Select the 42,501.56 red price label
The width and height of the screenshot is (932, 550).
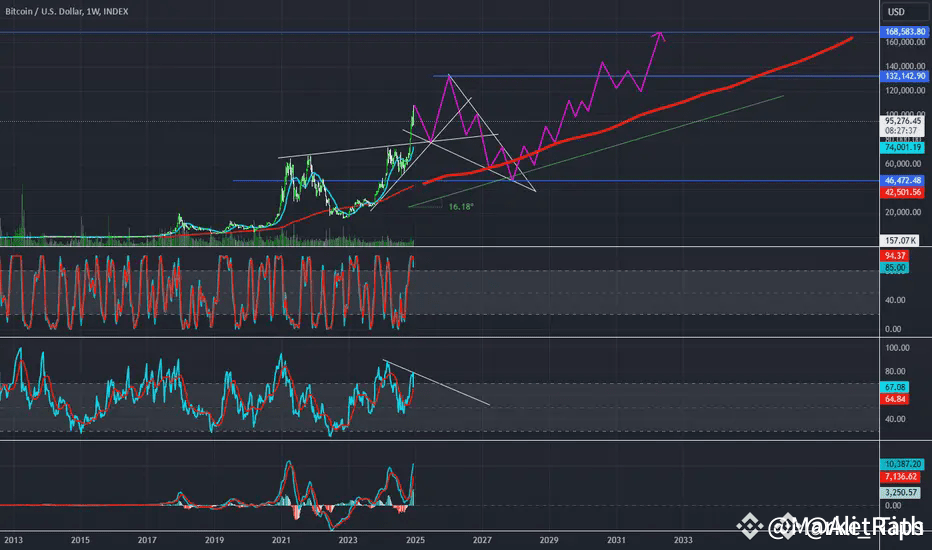click(902, 192)
